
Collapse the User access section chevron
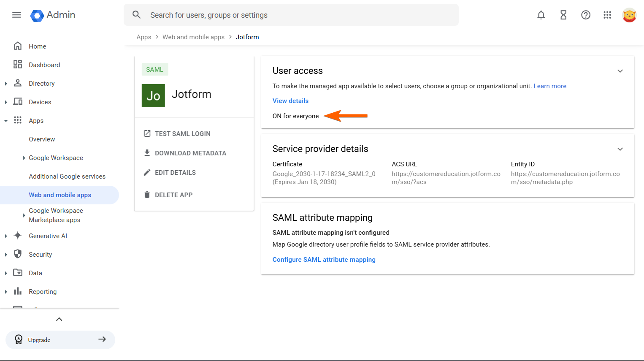click(620, 71)
